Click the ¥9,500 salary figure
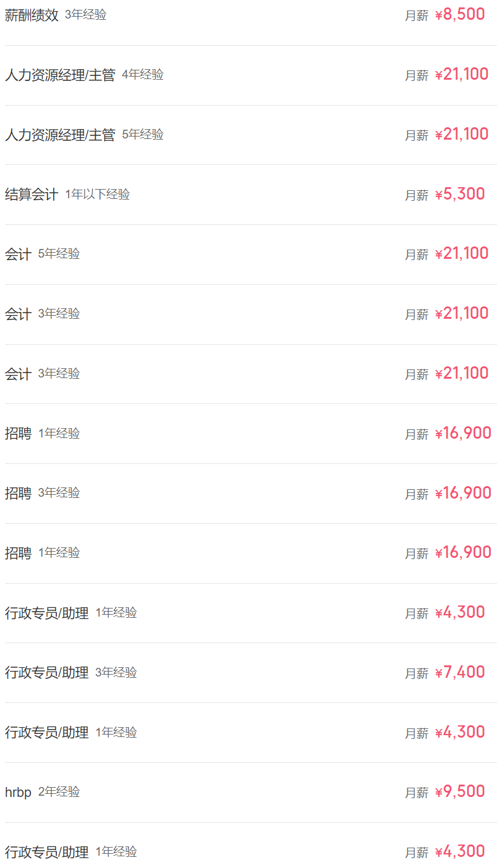Screen dimensions: 497x868 (460, 792)
